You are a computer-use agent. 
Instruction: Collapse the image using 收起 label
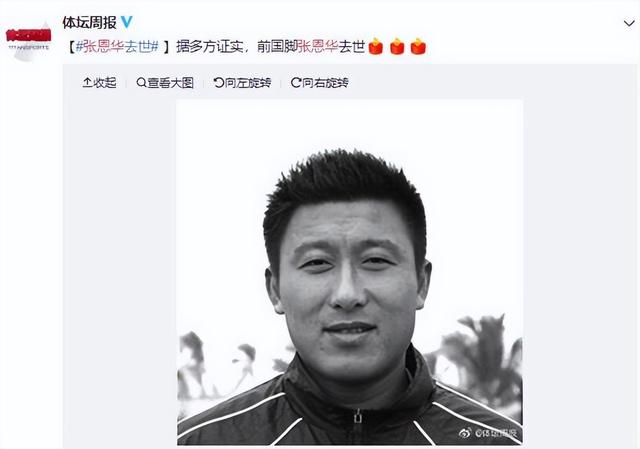point(105,83)
